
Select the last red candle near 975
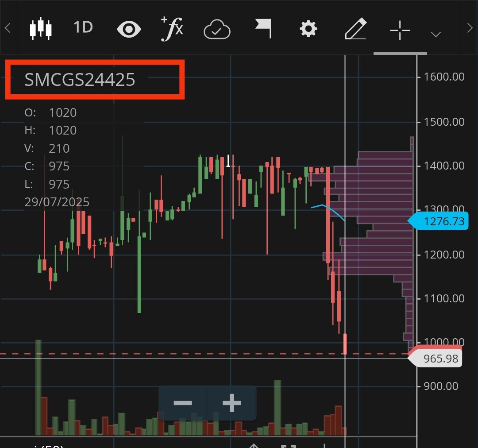pyautogui.click(x=345, y=344)
